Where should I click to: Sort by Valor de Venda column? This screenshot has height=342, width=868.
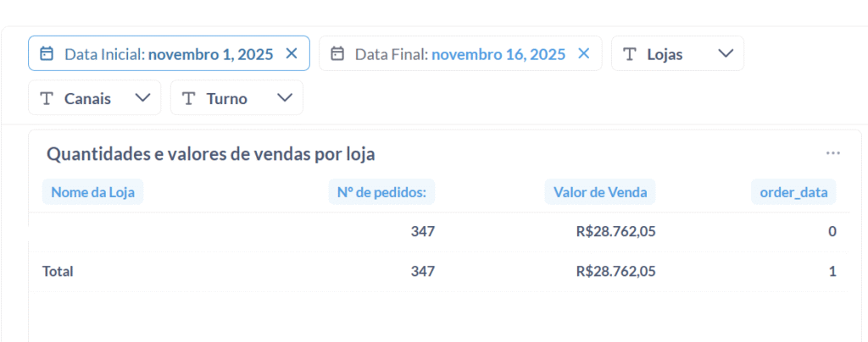pyautogui.click(x=600, y=192)
